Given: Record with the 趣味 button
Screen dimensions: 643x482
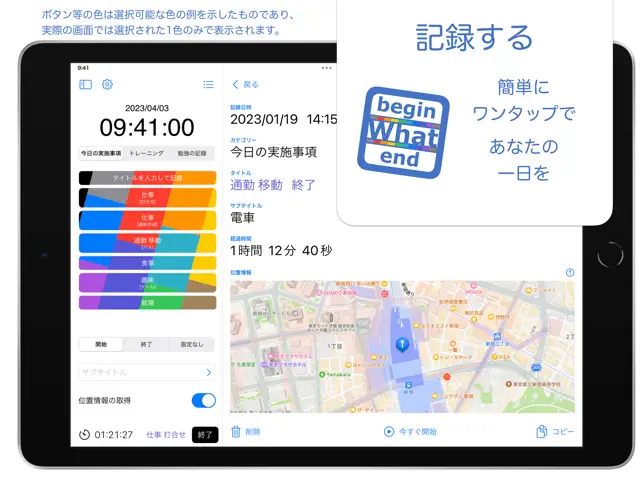Looking at the screenshot, I should (147, 283).
